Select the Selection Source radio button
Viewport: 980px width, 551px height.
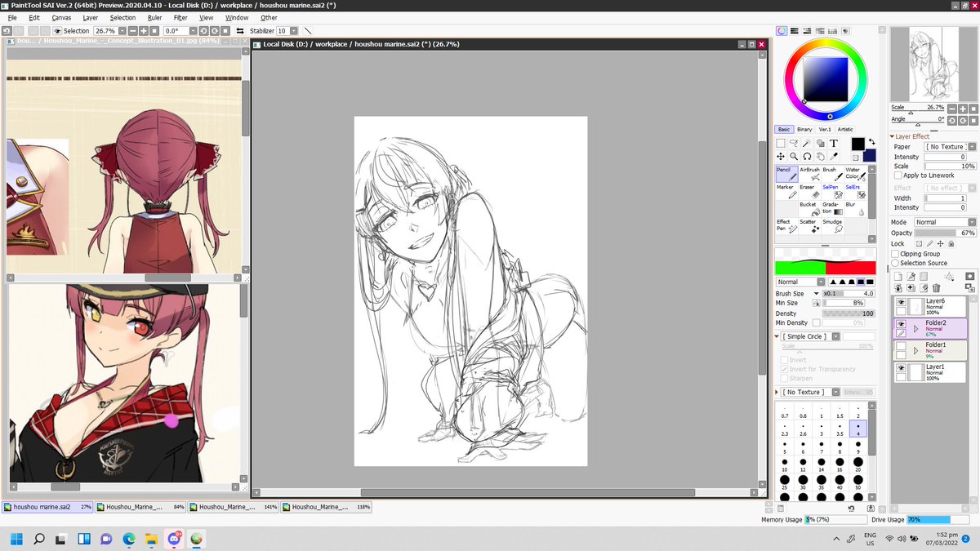(896, 264)
